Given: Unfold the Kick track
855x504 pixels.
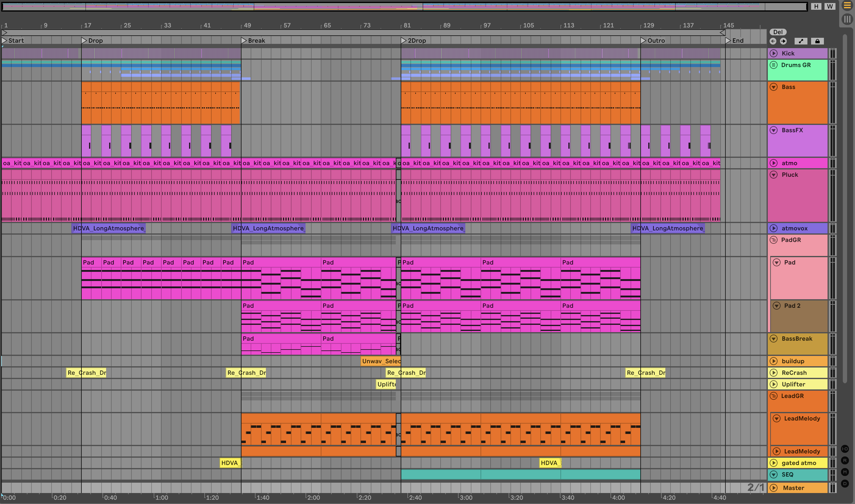Looking at the screenshot, I should tap(774, 53).
